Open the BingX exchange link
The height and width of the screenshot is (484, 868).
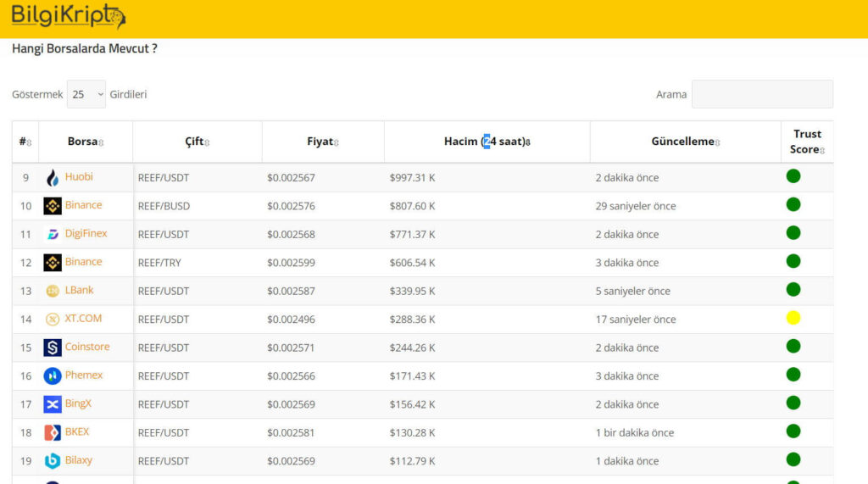pos(78,403)
